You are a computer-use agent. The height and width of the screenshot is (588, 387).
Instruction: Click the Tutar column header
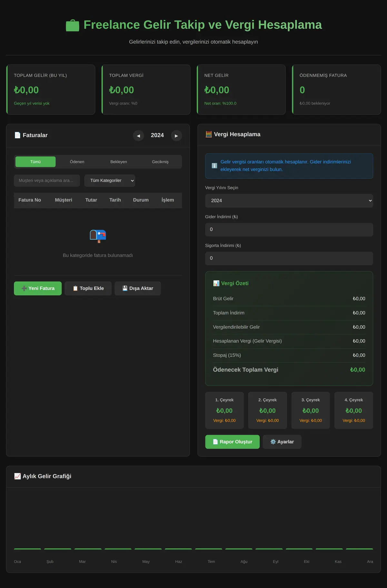pyautogui.click(x=91, y=200)
